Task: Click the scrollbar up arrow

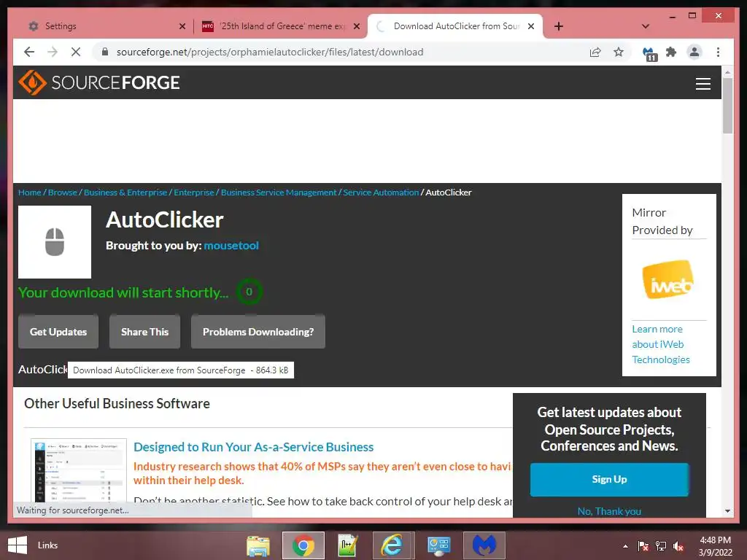Action: pyautogui.click(x=727, y=72)
